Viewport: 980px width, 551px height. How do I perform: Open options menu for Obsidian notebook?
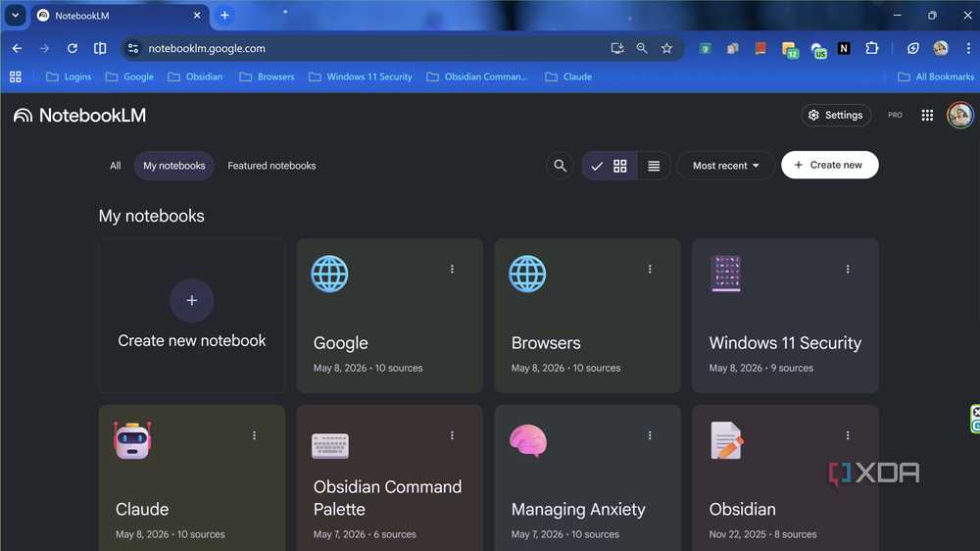point(848,435)
